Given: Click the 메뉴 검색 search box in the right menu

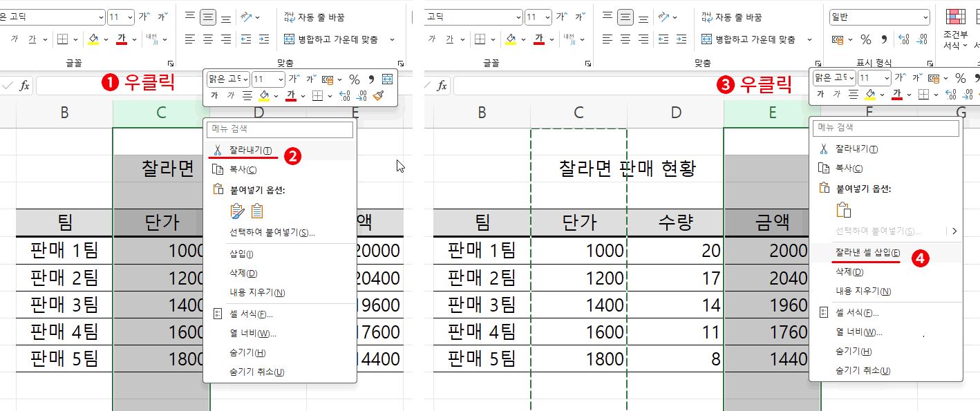Looking at the screenshot, I should tap(887, 128).
